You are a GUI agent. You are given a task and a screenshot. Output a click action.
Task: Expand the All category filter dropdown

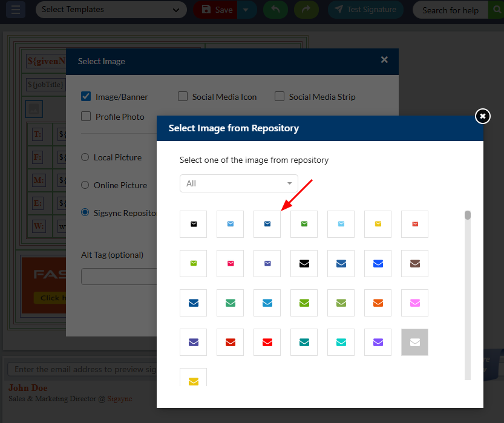pos(238,183)
